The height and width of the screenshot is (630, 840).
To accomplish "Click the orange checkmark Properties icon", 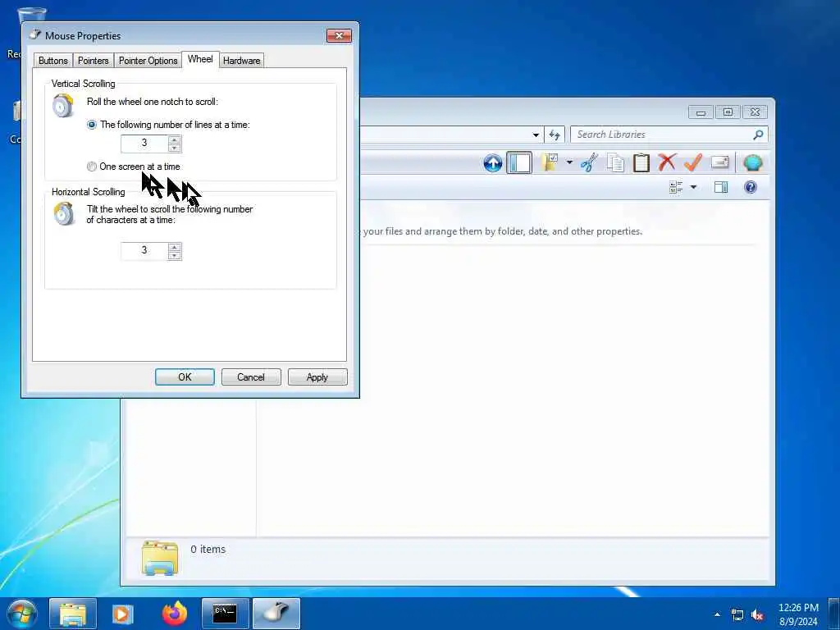I will pos(693,162).
